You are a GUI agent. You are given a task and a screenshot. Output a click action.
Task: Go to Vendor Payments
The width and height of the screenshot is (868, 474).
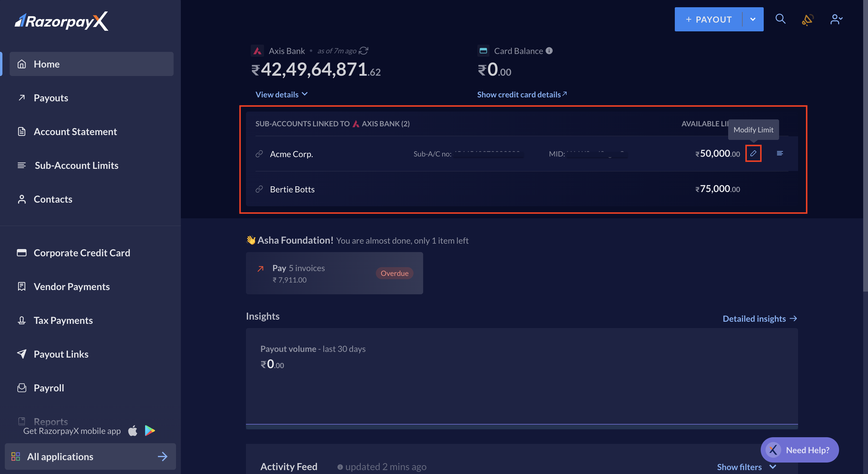pos(72,286)
